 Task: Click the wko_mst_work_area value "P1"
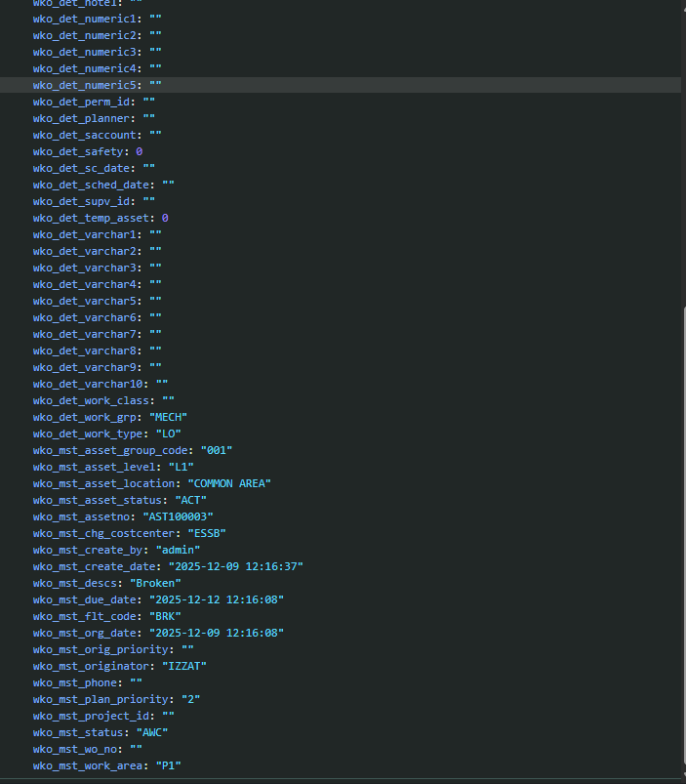[x=168, y=765]
